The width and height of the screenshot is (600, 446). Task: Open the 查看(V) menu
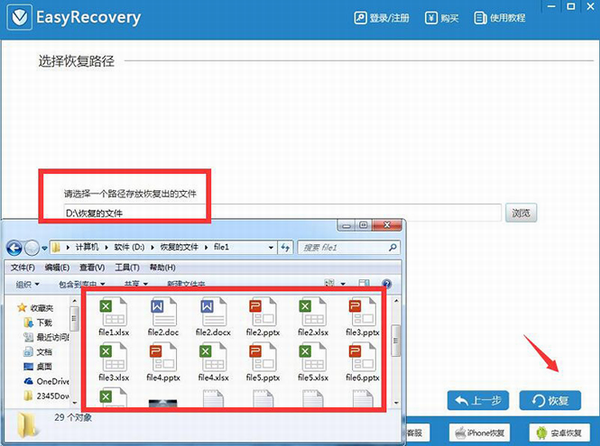pyautogui.click(x=92, y=267)
